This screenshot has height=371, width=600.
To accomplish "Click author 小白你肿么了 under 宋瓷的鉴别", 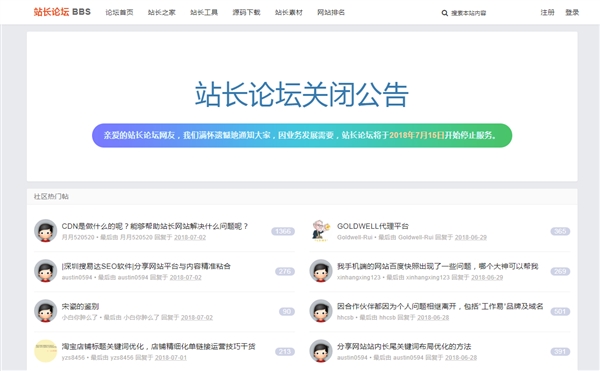I will [x=80, y=317].
